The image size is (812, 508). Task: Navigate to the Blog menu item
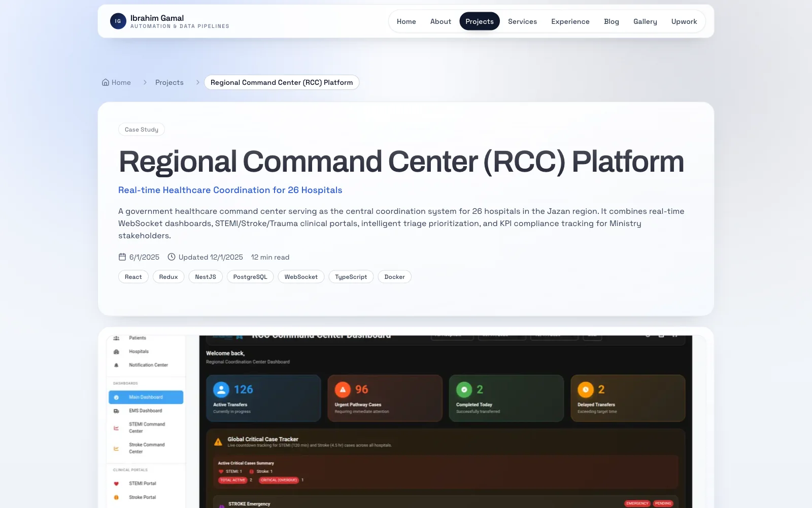pyautogui.click(x=611, y=21)
